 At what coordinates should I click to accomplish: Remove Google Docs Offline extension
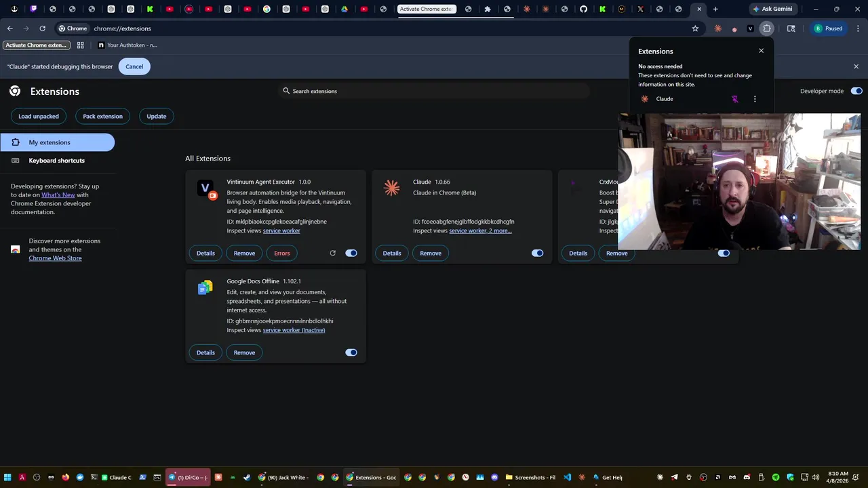244,352
